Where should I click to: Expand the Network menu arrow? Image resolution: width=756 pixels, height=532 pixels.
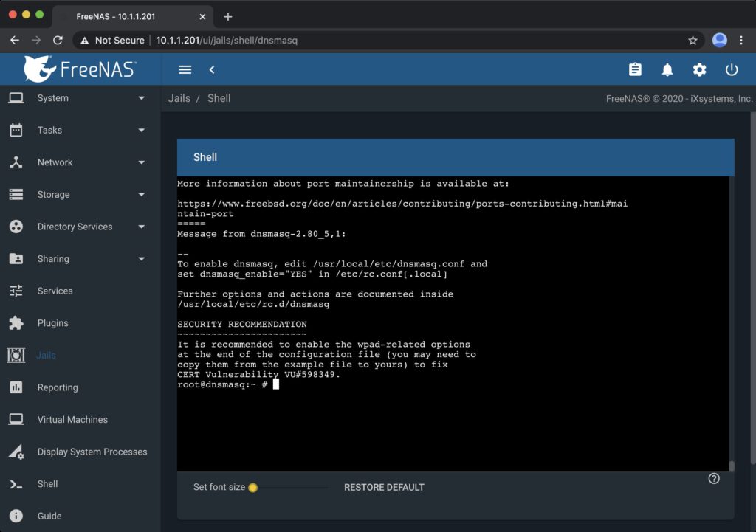pos(141,162)
